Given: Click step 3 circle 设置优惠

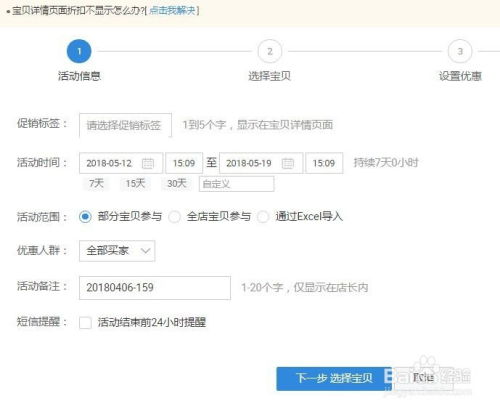Looking at the screenshot, I should tap(460, 51).
